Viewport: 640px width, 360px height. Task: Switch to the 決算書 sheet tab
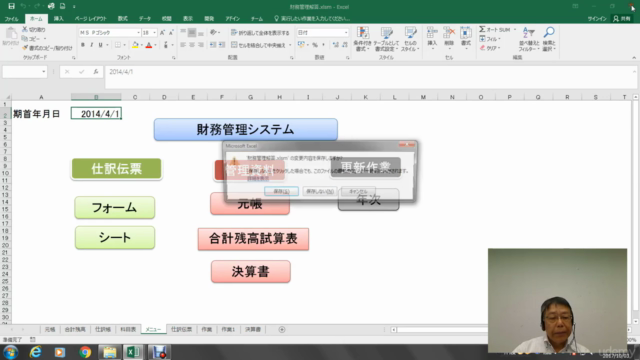(253, 329)
